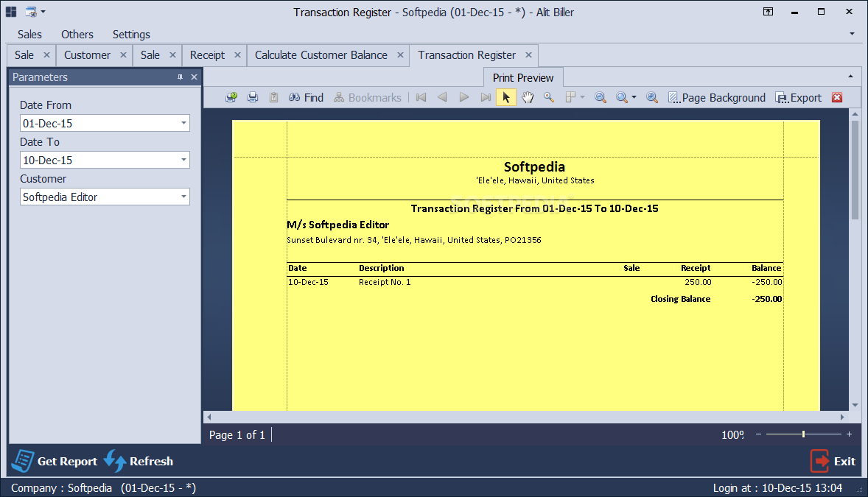Open the menu bar overflow arrow
This screenshot has width=868, height=497.
(852, 35)
